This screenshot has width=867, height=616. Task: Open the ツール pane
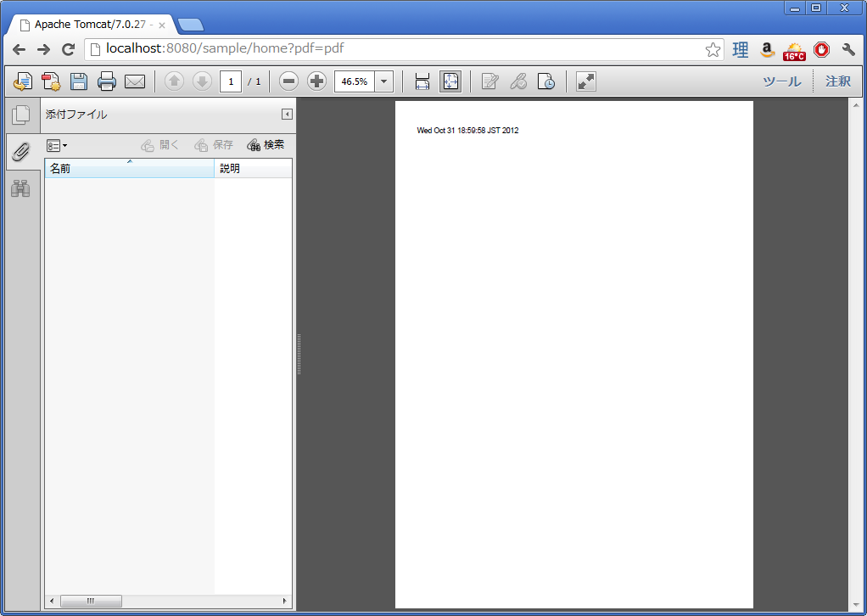[x=781, y=81]
